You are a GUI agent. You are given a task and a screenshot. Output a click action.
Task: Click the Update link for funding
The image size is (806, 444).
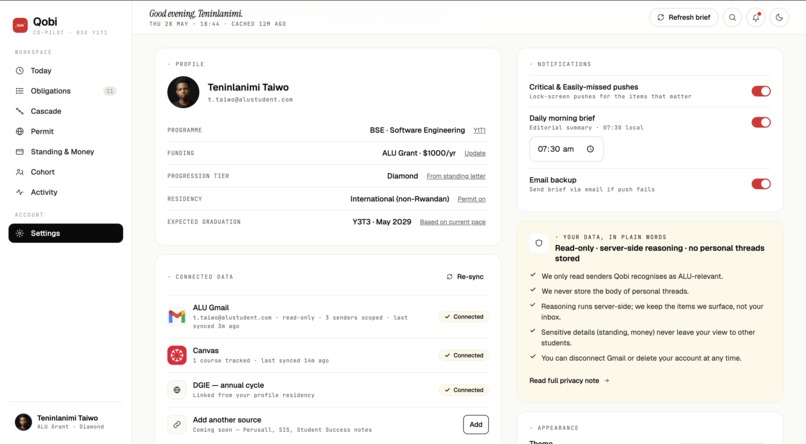tap(475, 153)
